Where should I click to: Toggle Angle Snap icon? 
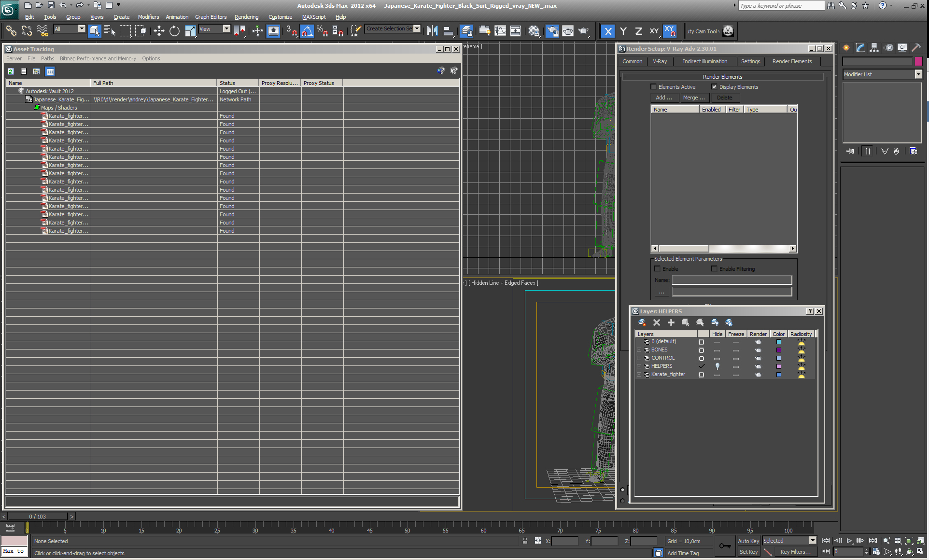pos(307,31)
